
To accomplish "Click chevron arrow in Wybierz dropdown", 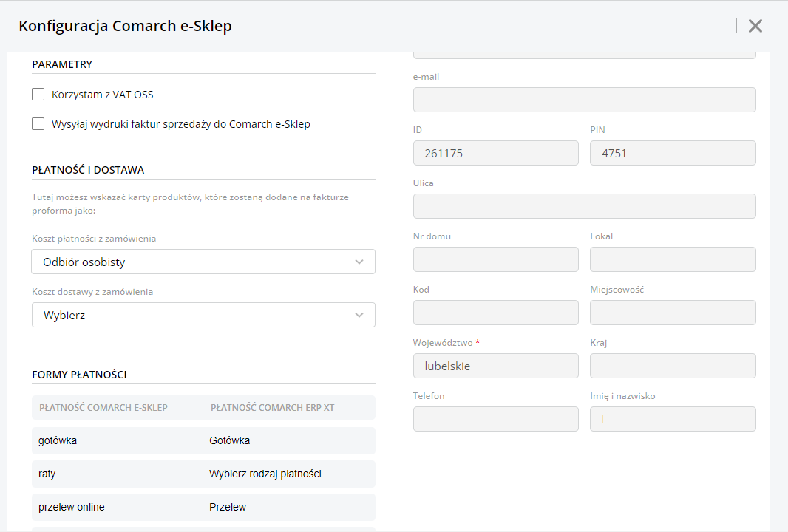I will point(359,315).
